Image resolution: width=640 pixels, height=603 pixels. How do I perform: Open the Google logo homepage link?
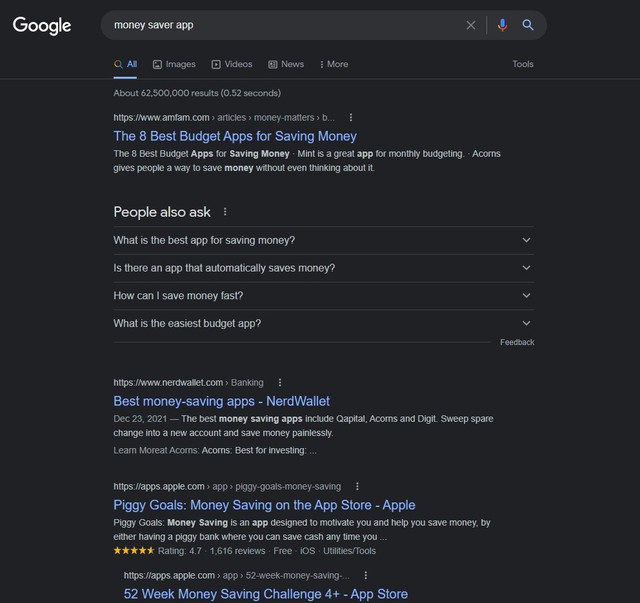42,26
